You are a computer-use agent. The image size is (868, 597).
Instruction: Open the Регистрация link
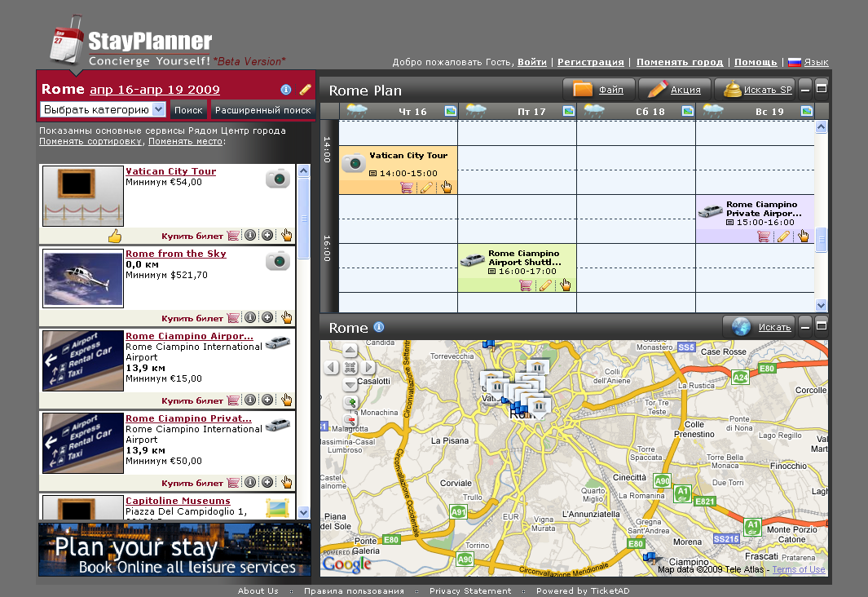tap(591, 62)
